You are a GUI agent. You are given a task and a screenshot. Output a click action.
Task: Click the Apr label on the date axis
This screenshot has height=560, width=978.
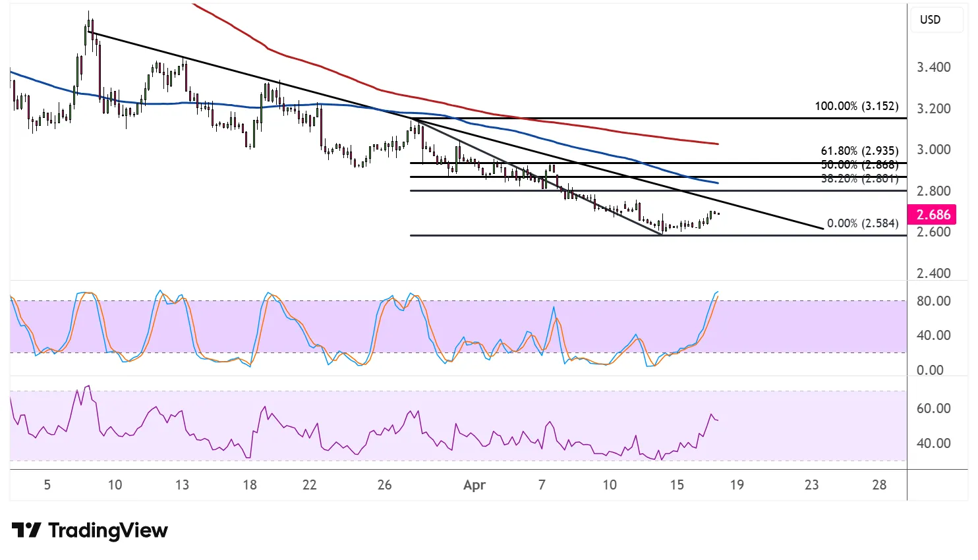point(474,486)
